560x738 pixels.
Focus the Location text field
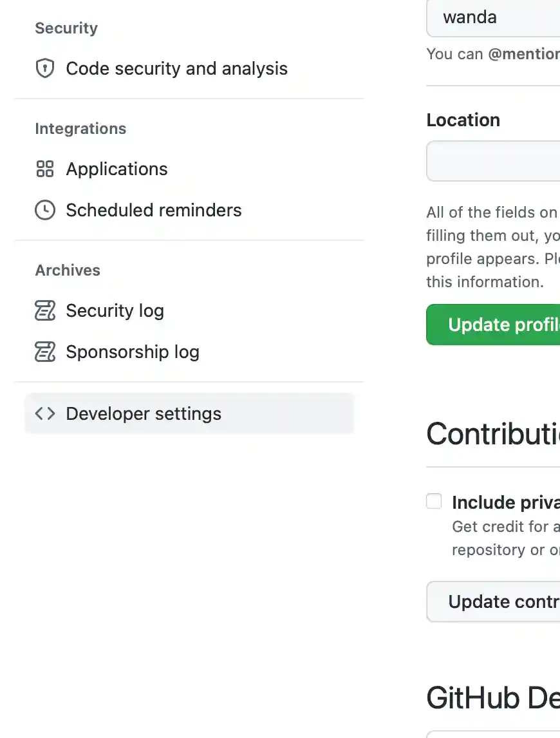pos(493,161)
